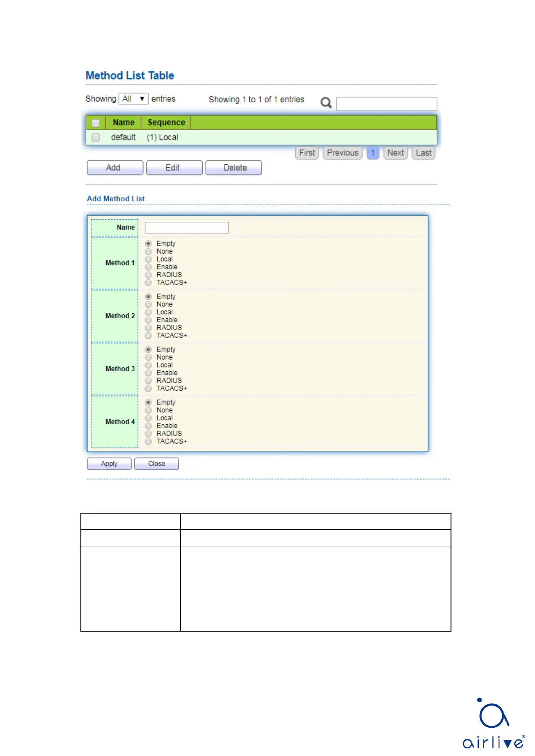
Task: Click the Add button
Action: (x=115, y=168)
